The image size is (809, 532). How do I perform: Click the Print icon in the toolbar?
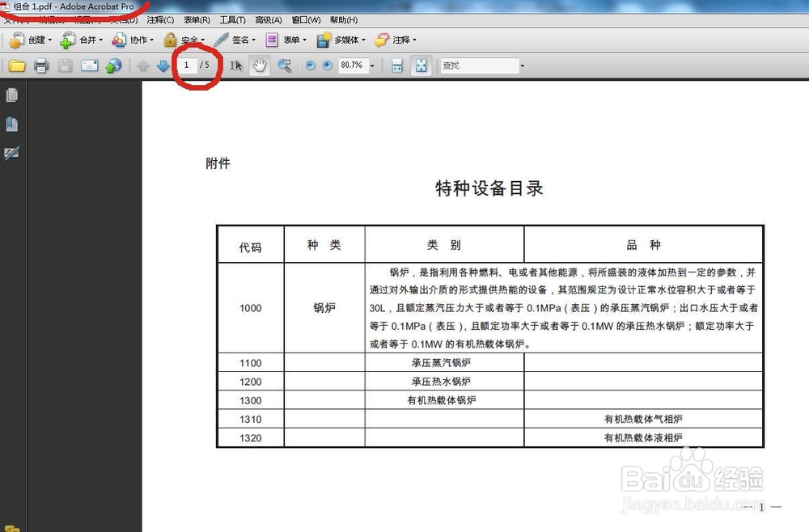[x=40, y=65]
